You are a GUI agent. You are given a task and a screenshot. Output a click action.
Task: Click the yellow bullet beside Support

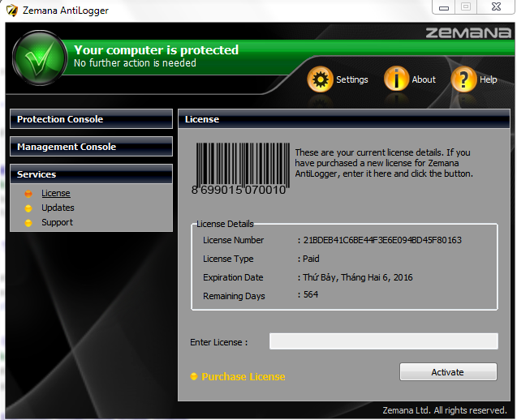[x=28, y=223]
